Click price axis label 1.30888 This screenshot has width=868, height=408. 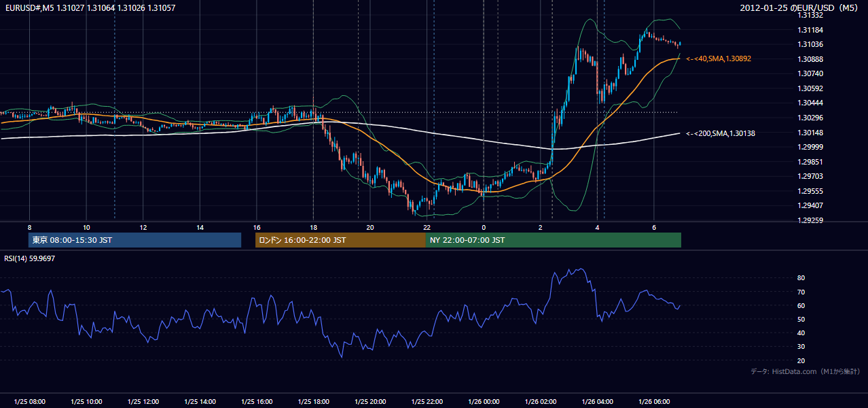[810, 59]
